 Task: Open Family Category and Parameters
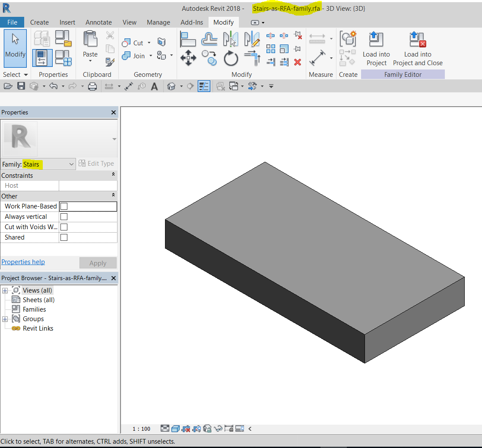point(63,38)
